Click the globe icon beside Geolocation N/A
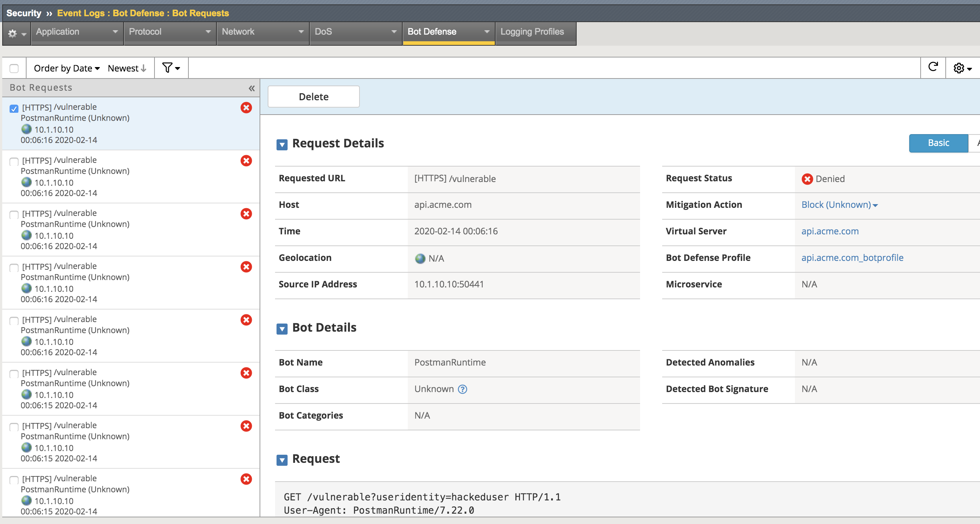The image size is (980, 524). [x=420, y=258]
